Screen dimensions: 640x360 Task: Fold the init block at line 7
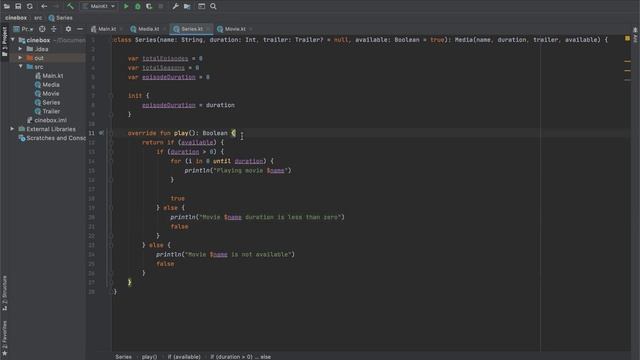111,96
